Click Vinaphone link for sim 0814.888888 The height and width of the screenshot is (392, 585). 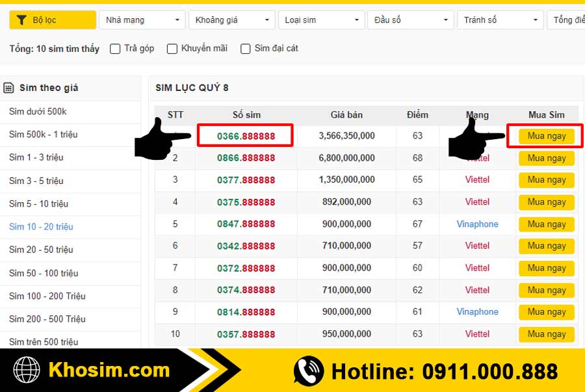(477, 312)
